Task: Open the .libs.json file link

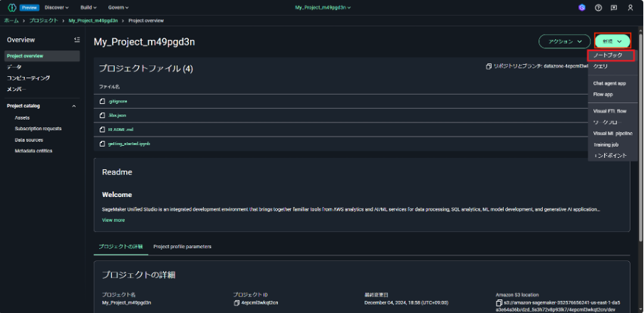Action: tap(117, 115)
